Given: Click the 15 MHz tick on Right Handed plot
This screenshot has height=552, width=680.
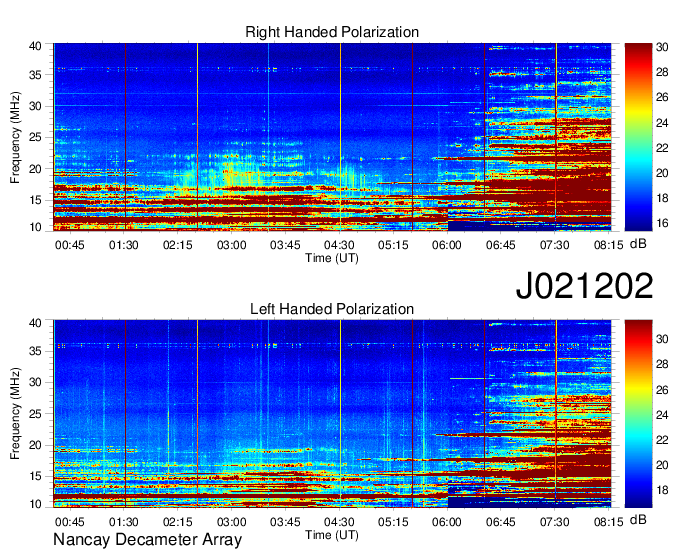Looking at the screenshot, I should [x=35, y=200].
